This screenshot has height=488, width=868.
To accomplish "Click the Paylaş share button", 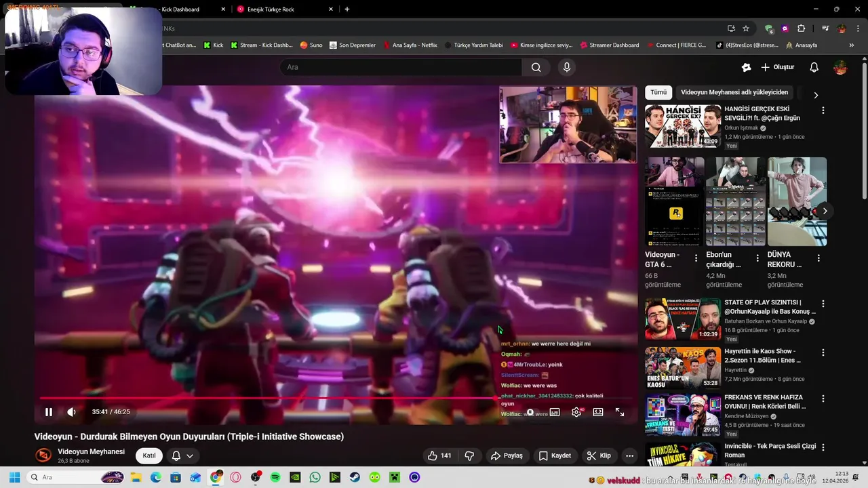I will pyautogui.click(x=507, y=455).
